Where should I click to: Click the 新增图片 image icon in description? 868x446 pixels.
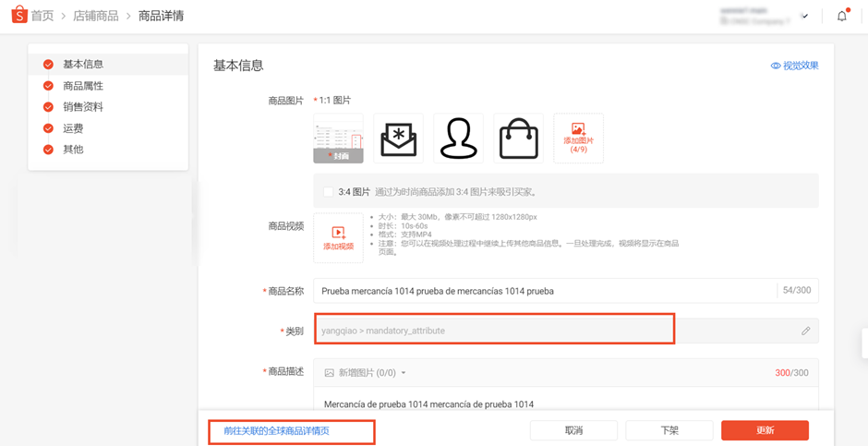click(x=330, y=373)
